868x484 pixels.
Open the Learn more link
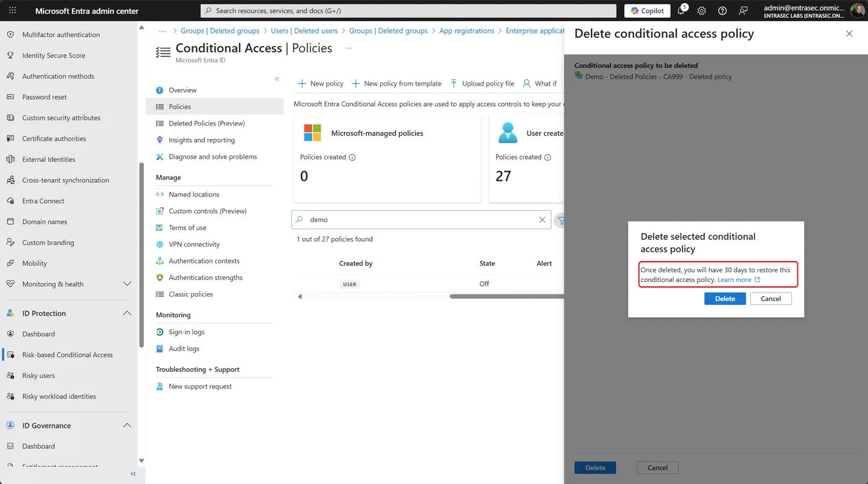click(x=738, y=279)
